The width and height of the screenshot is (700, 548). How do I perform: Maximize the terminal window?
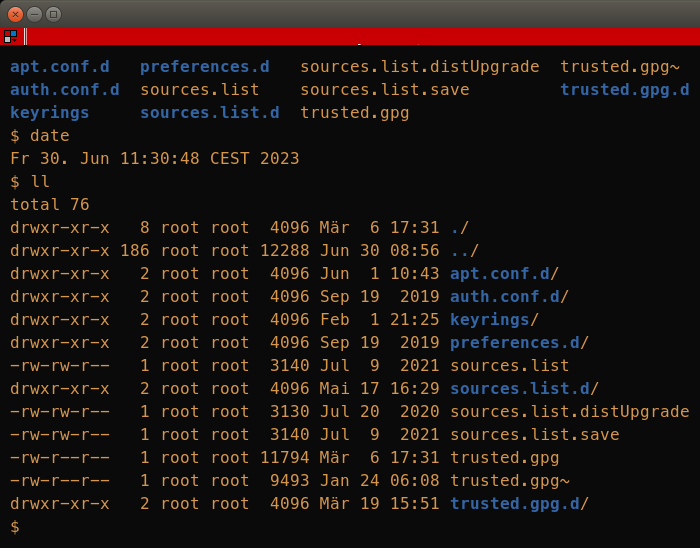click(54, 14)
